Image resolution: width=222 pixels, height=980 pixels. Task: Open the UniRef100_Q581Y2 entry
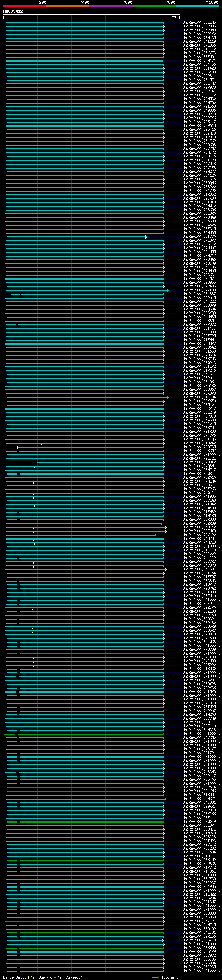pyautogui.click(x=199, y=528)
